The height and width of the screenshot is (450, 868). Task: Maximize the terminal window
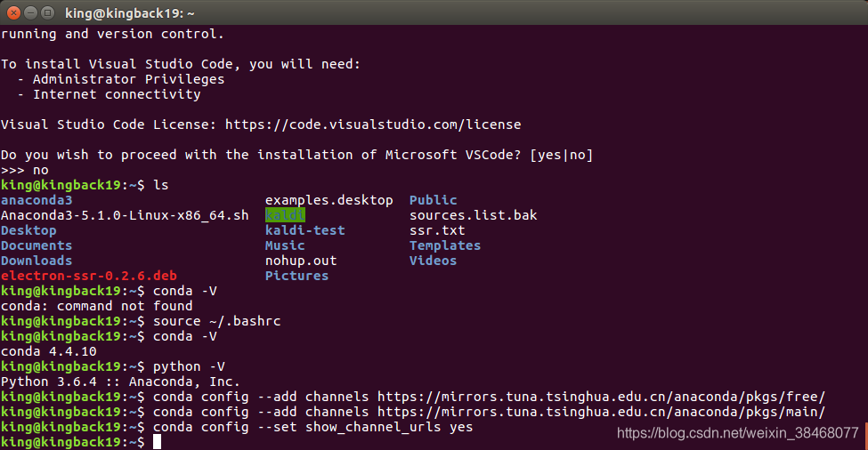coord(48,12)
